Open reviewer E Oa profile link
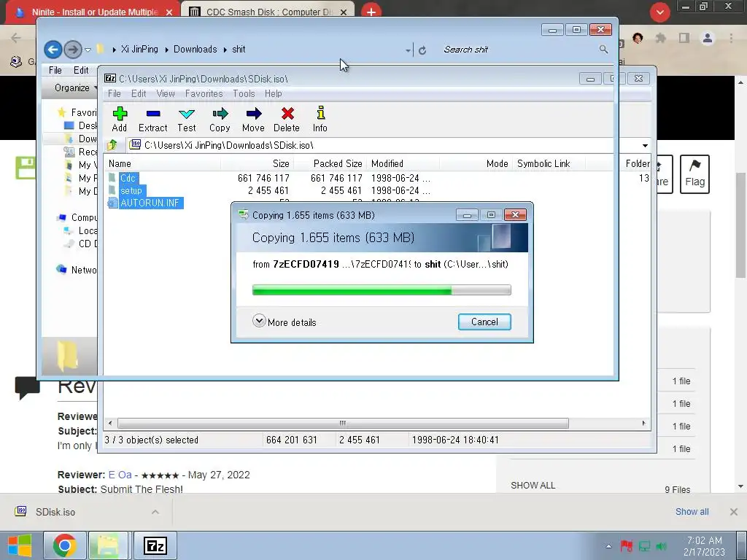 120,475
